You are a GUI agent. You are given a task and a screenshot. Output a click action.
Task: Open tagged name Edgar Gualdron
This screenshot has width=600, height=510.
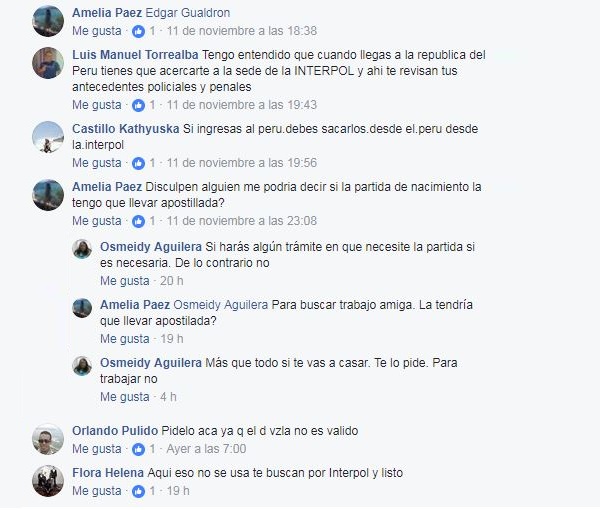[x=188, y=13]
